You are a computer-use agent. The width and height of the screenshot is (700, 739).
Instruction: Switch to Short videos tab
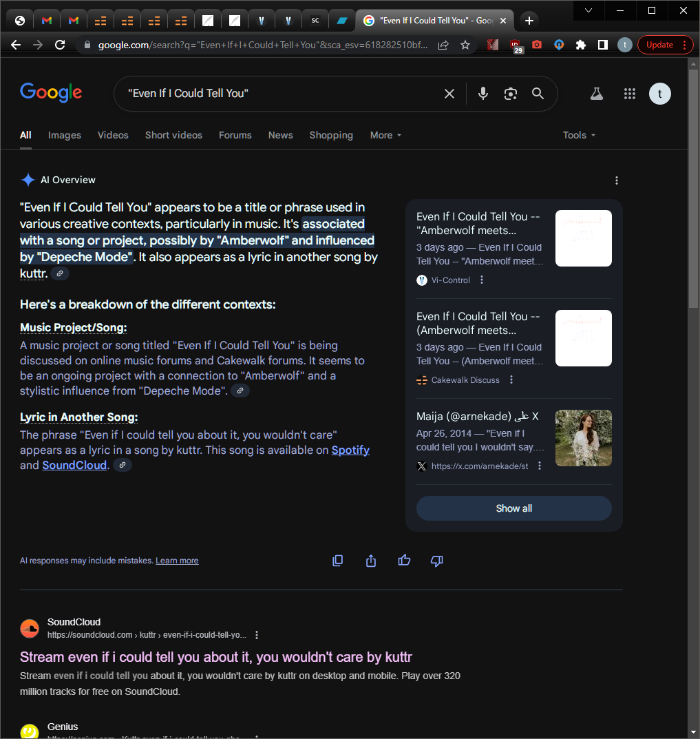[174, 135]
